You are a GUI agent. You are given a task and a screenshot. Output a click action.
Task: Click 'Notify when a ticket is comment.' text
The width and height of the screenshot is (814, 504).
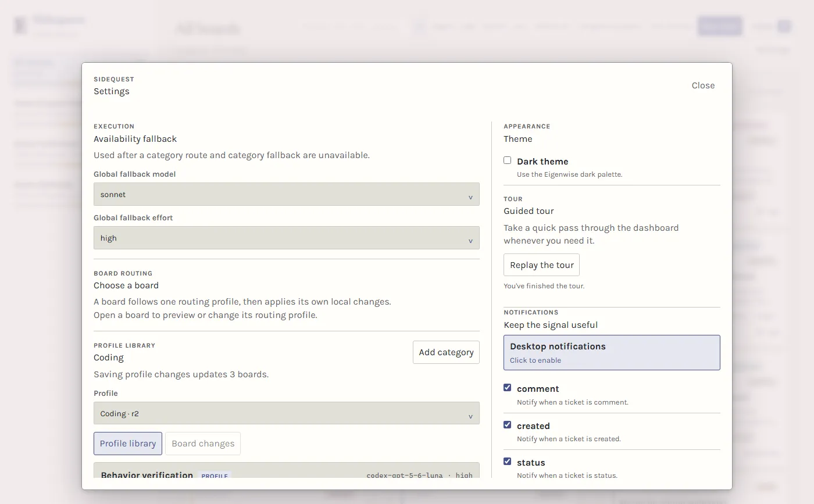(x=572, y=402)
